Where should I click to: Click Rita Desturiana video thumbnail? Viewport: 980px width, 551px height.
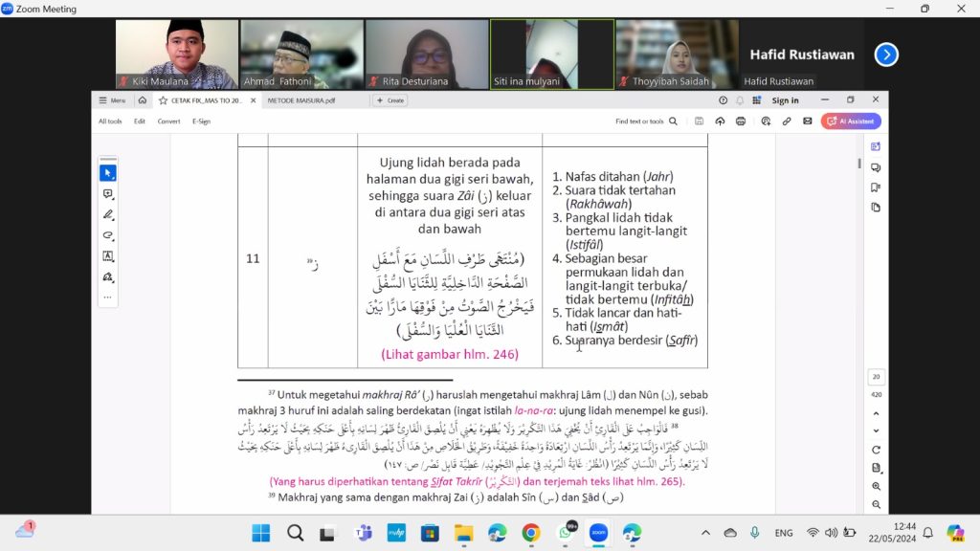pos(427,55)
